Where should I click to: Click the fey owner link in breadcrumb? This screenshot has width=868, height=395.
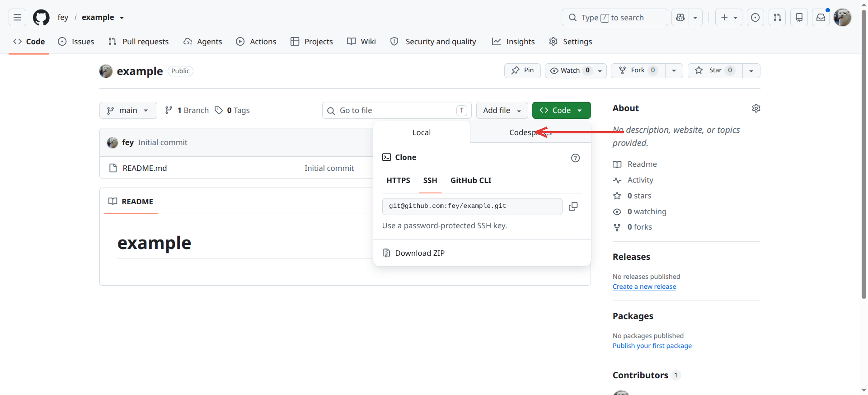[x=63, y=17]
